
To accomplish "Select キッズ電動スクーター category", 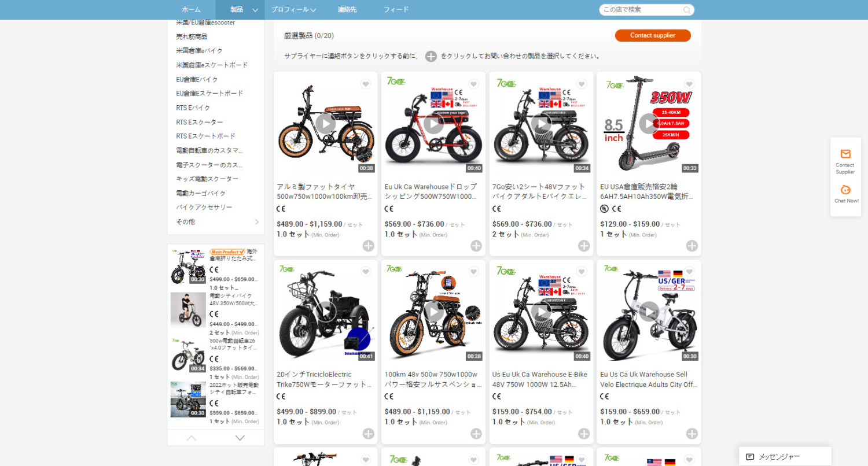I will click(x=207, y=179).
